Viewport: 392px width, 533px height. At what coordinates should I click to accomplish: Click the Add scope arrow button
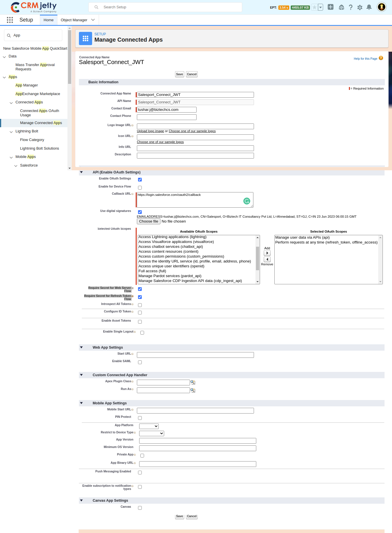pos(267,253)
